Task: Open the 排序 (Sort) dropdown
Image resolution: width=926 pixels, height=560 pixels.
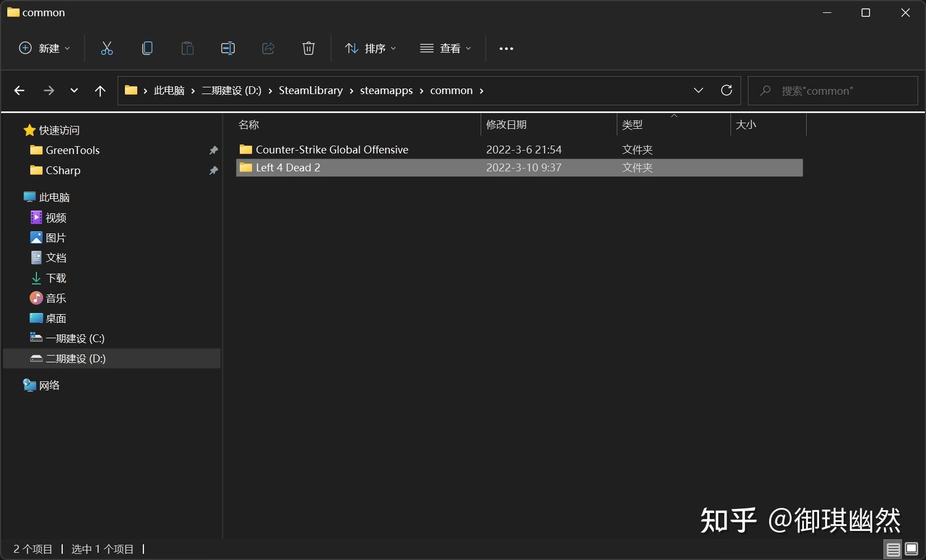Action: coord(371,48)
